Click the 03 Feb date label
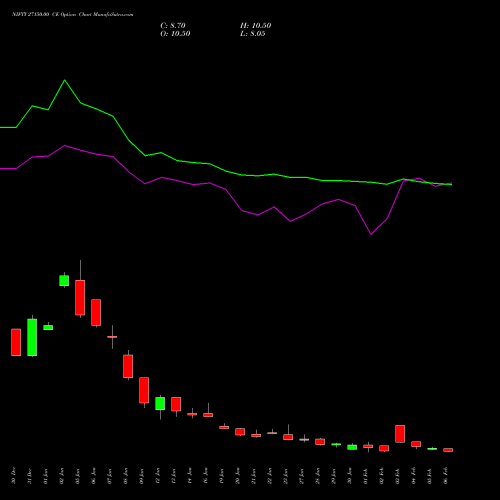The width and height of the screenshot is (500, 500). [398, 476]
